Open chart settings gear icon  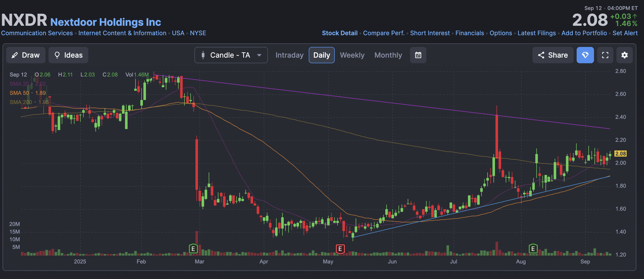click(624, 55)
